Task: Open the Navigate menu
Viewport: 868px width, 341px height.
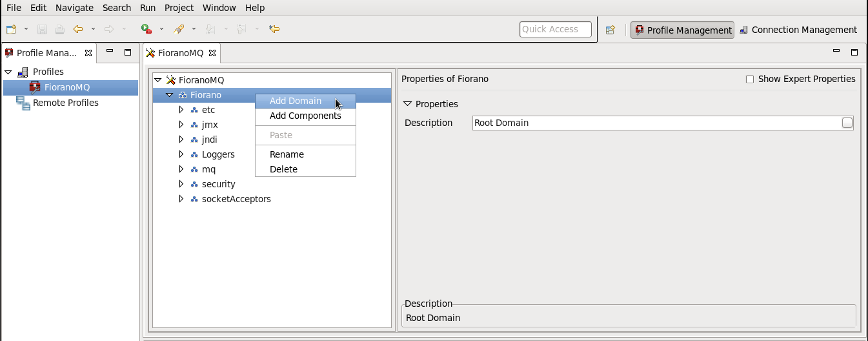Action: point(74,8)
